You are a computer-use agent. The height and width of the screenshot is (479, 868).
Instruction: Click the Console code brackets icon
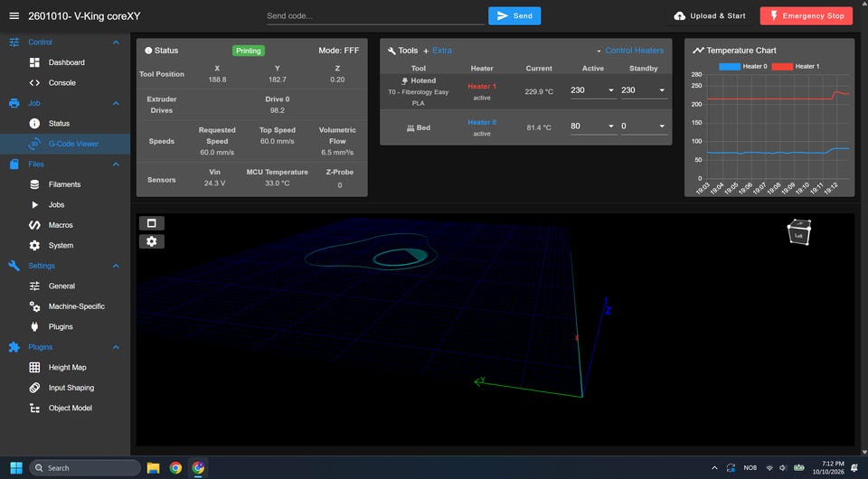coord(34,83)
